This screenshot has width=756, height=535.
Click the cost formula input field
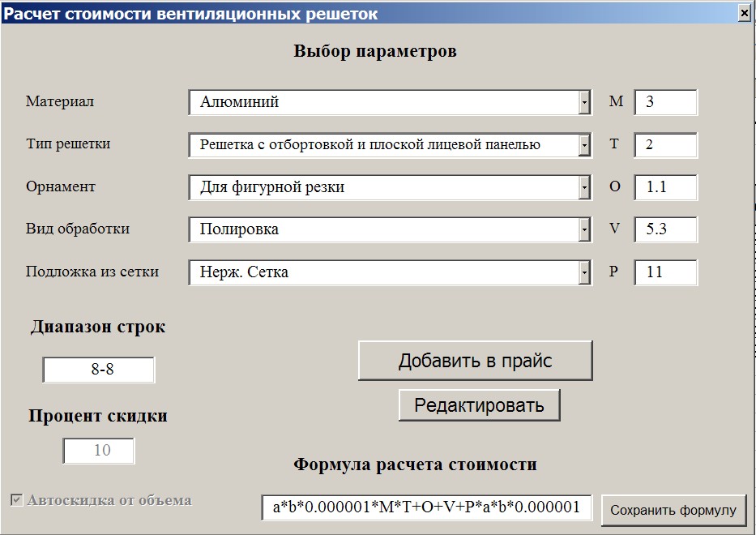pyautogui.click(x=427, y=507)
